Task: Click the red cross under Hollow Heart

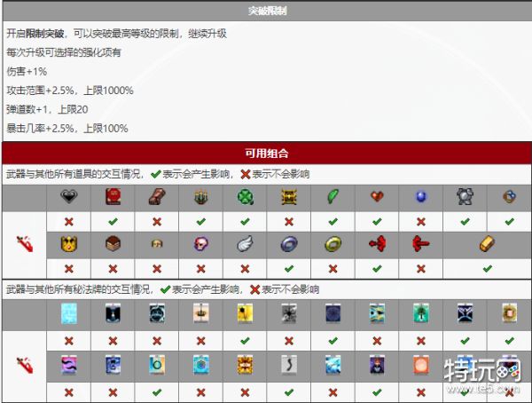Action: (68, 221)
